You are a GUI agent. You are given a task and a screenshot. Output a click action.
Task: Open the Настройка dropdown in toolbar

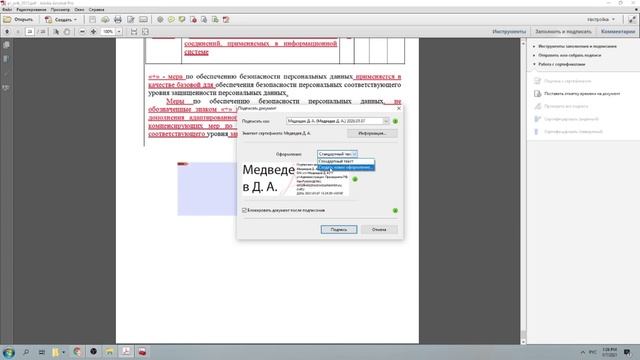(601, 20)
